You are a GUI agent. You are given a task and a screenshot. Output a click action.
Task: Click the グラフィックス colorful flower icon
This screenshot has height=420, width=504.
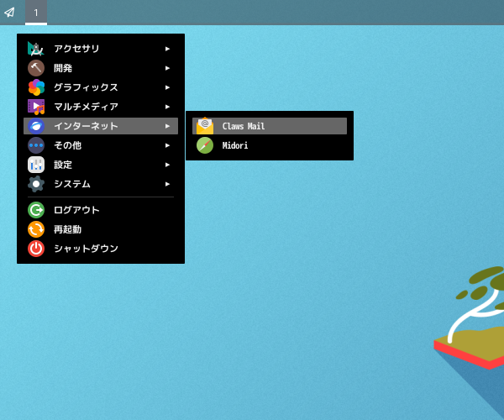[36, 87]
